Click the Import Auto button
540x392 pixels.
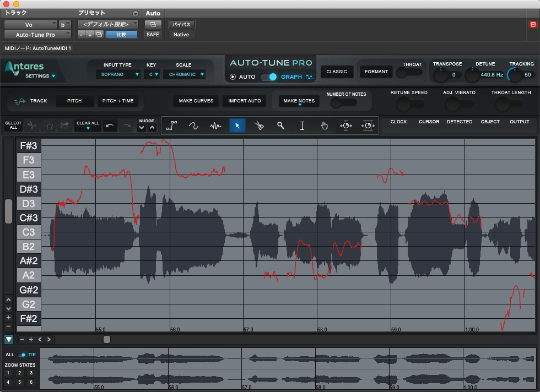[x=244, y=101]
